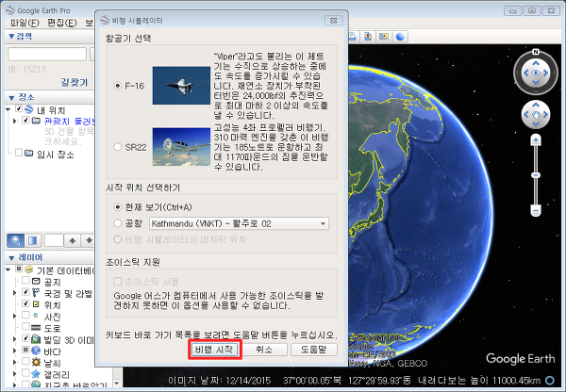Click the 갤러리 layer star icon

click(x=36, y=373)
